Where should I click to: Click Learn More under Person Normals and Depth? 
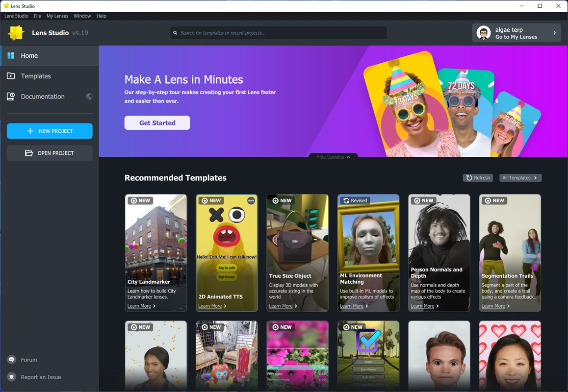point(425,306)
